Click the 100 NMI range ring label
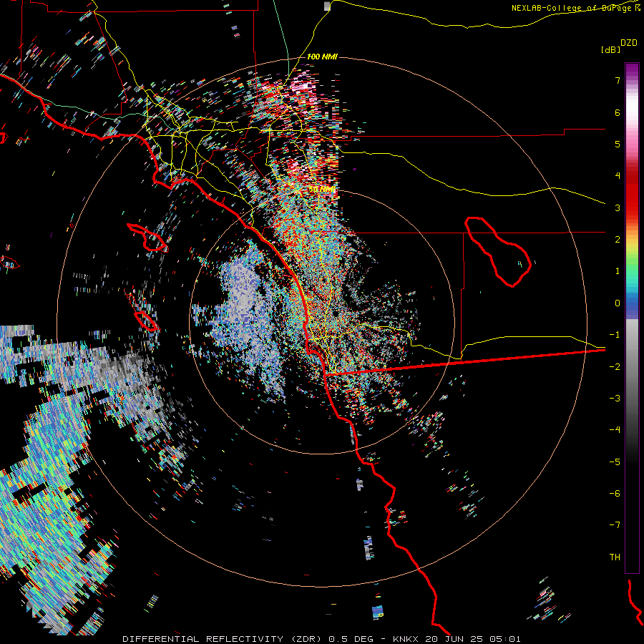The height and width of the screenshot is (644, 644). (322, 57)
